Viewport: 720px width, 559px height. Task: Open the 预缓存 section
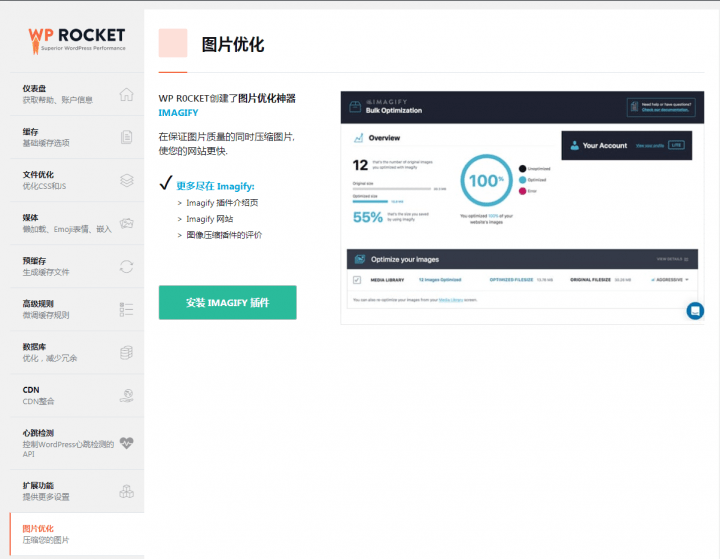(x=77, y=266)
